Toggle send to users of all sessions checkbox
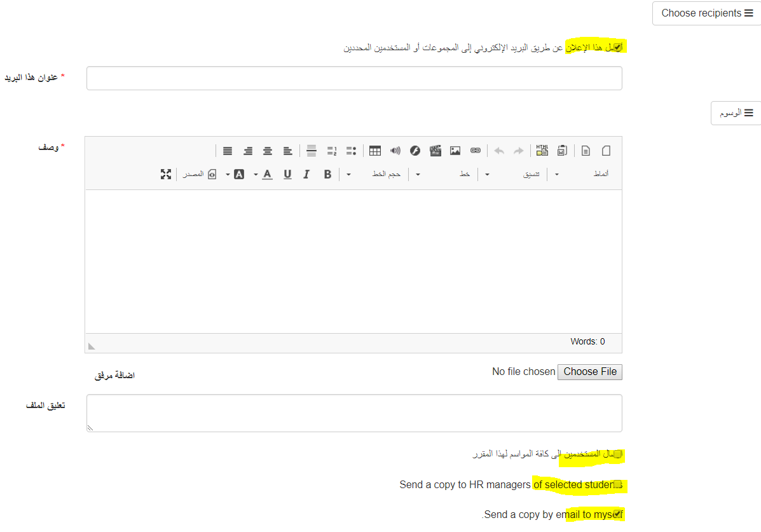Image resolution: width=761 pixels, height=532 pixels. pos(618,454)
